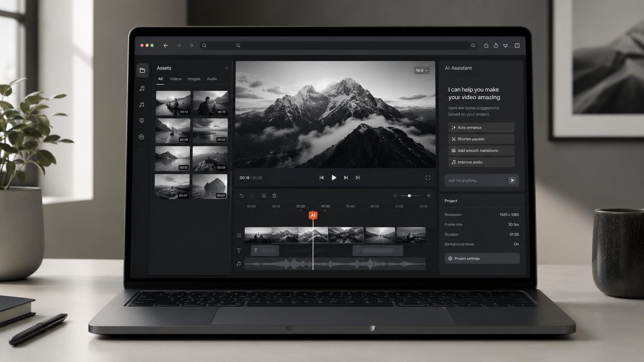Click the plus icon beside zoom slider
The height and width of the screenshot is (362, 644).
pyautogui.click(x=429, y=196)
